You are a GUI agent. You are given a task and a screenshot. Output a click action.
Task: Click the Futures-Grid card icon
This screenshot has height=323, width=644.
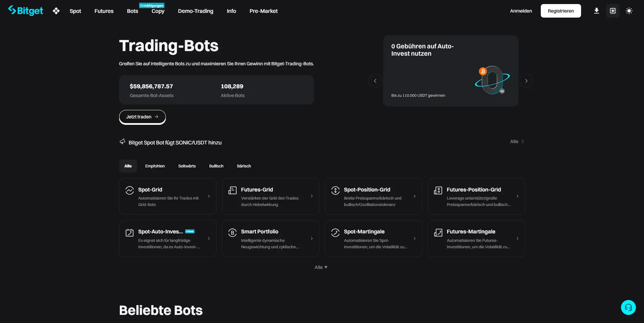pyautogui.click(x=232, y=190)
